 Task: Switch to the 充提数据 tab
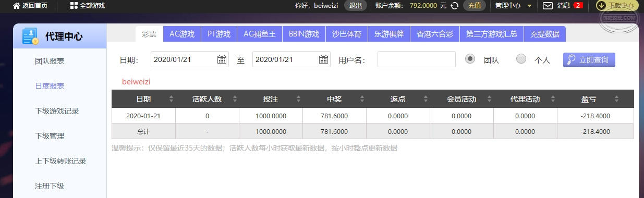coord(545,34)
